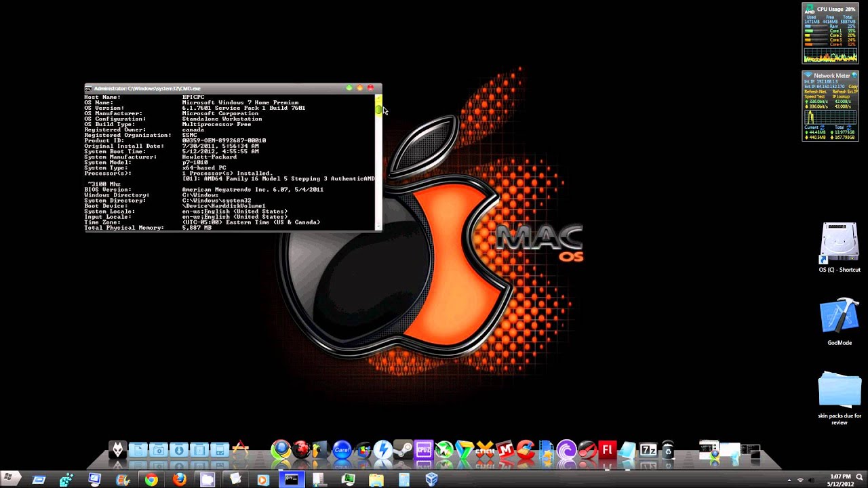The height and width of the screenshot is (488, 868).
Task: Click the Core 4 usage bar
Action: pyautogui.click(x=816, y=45)
